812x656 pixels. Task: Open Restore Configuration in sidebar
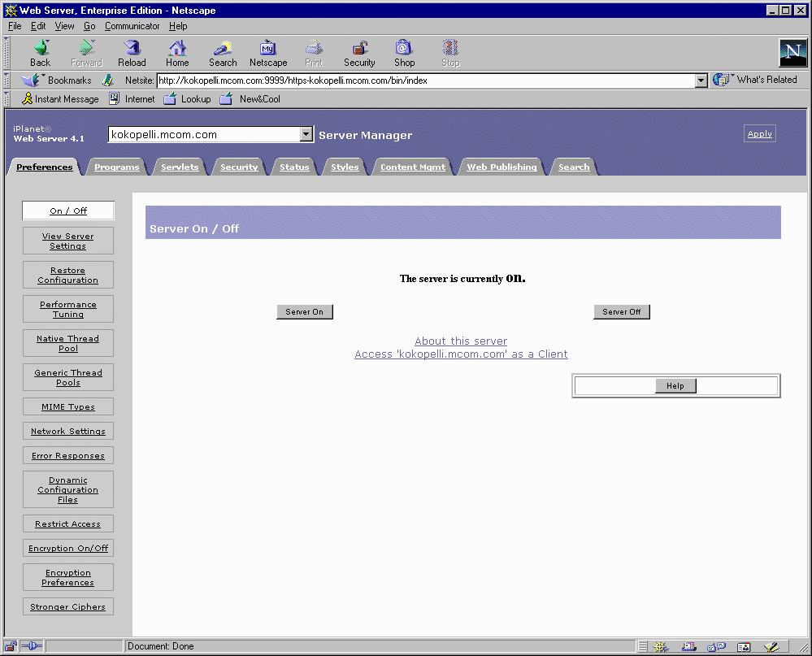[x=67, y=275]
